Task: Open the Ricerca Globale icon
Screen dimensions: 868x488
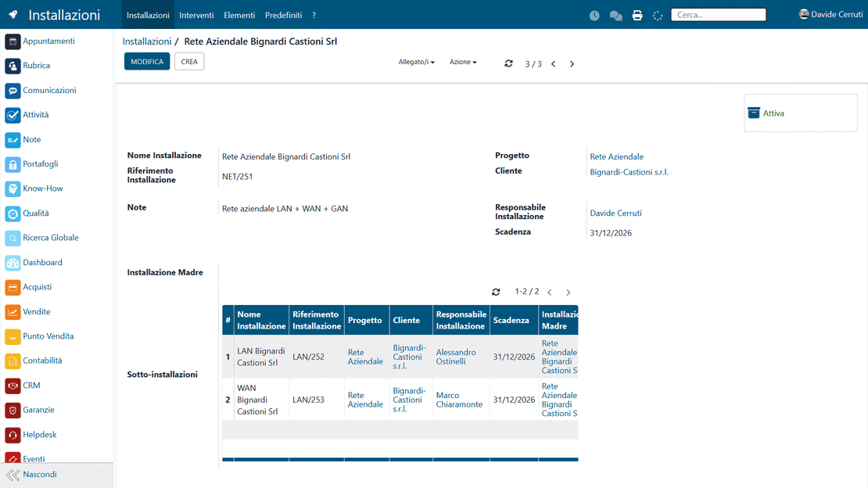Action: [x=13, y=239]
